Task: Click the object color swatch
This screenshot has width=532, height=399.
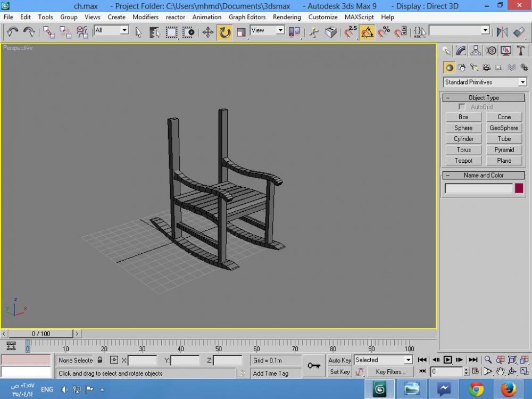Action: point(519,188)
